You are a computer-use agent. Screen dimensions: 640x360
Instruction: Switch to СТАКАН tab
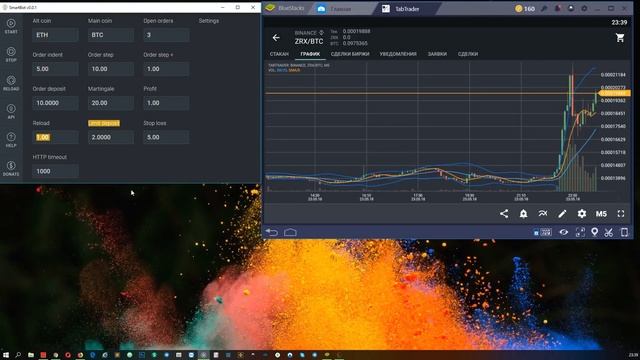click(279, 54)
